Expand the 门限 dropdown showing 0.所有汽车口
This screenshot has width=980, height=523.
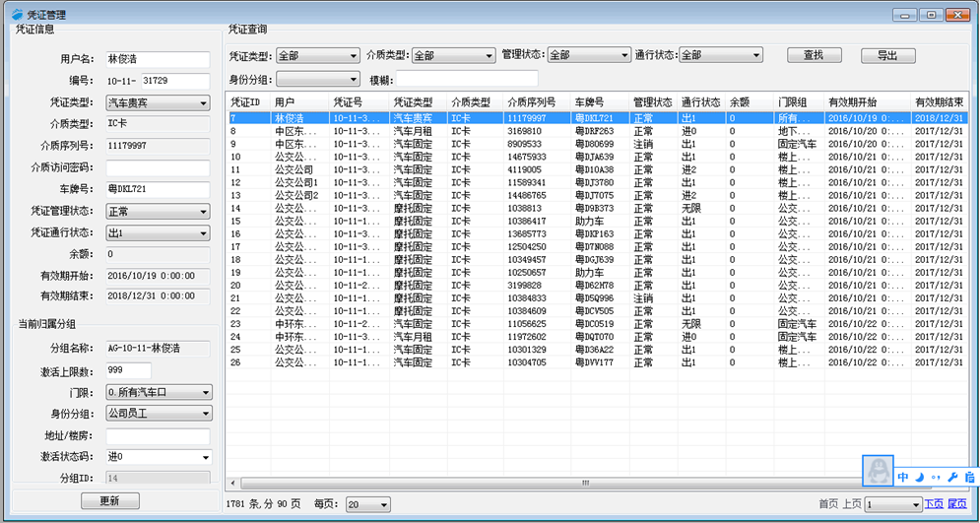(x=160, y=392)
